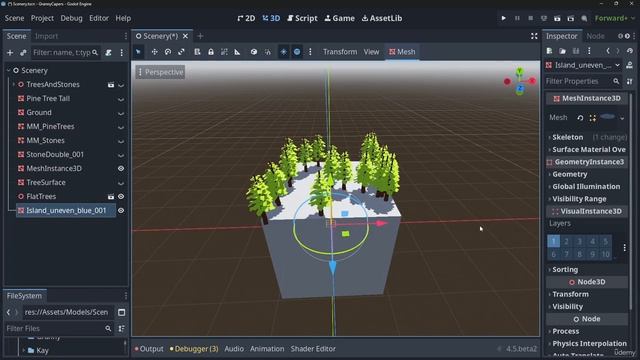The width and height of the screenshot is (640, 360).
Task: Toggle visibility of TreeSurface node
Action: (121, 183)
